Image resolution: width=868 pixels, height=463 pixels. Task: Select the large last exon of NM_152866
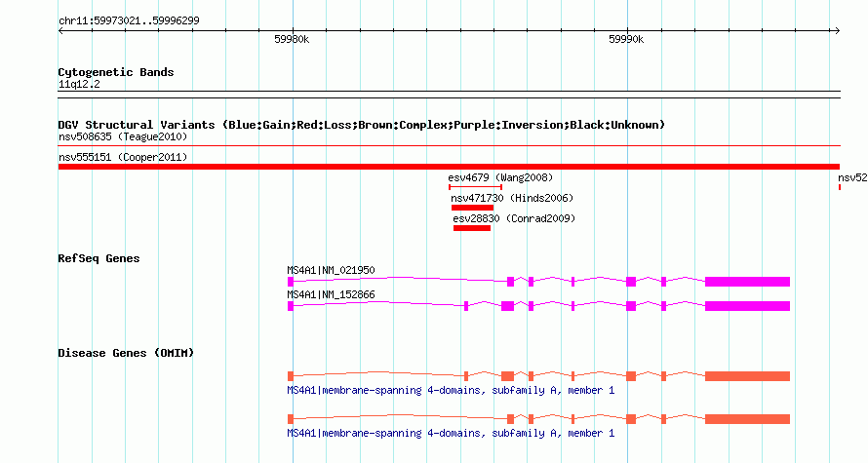(747, 306)
